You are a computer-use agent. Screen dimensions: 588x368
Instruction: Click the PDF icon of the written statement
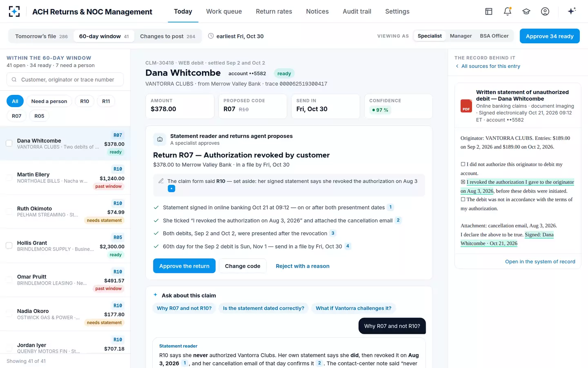pyautogui.click(x=466, y=106)
